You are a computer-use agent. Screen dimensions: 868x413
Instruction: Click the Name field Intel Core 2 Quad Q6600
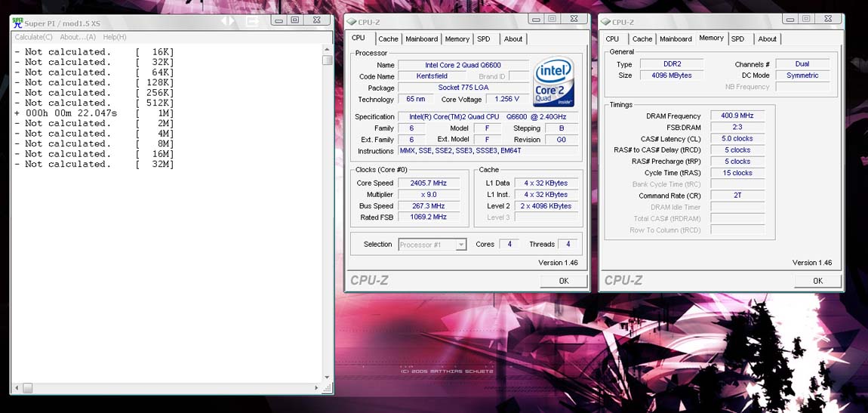[x=463, y=65]
